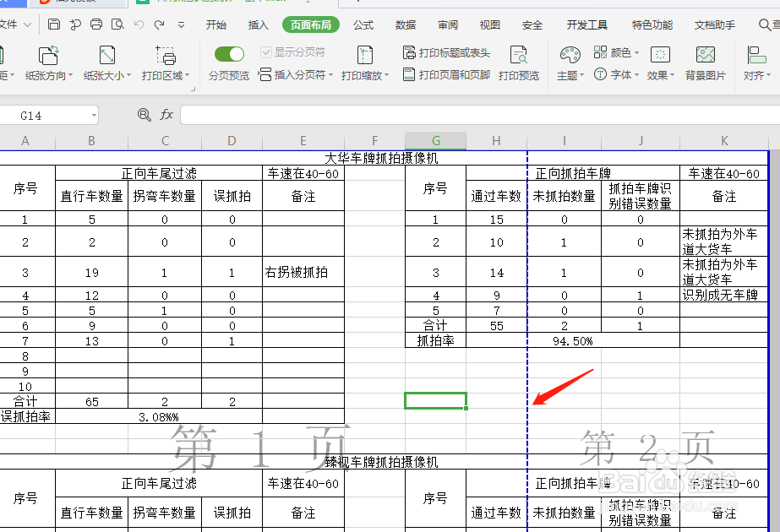Viewport: 780px width, 532px height.
Task: Click the name box showing G14
Action: pyautogui.click(x=45, y=116)
